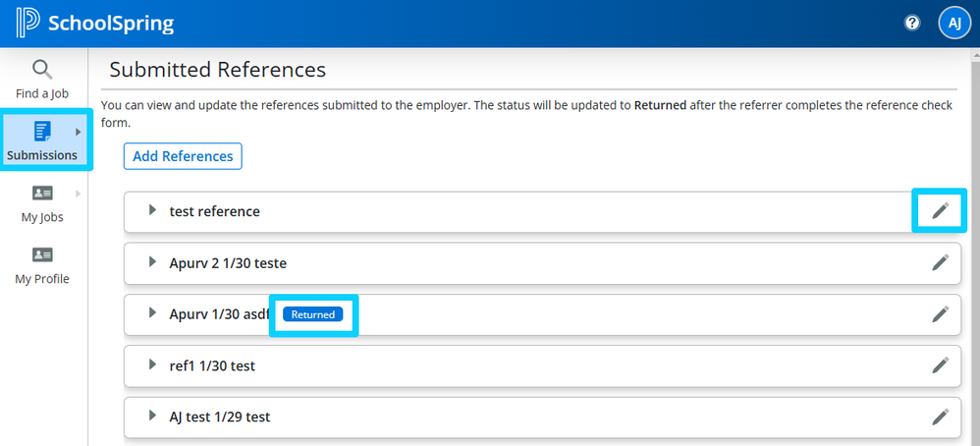Edit the 'AJ test 1/29 test' reference
This screenshot has width=980, height=446.
point(940,417)
